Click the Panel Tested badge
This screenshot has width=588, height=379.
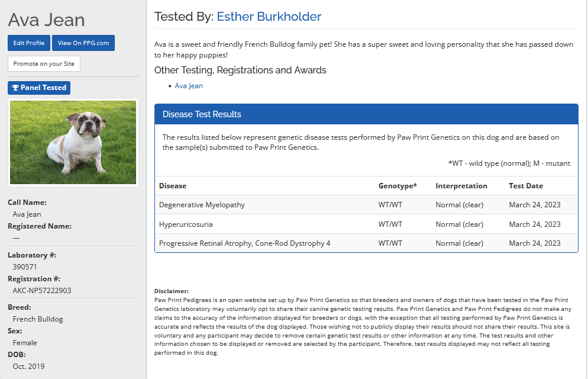[x=39, y=88]
